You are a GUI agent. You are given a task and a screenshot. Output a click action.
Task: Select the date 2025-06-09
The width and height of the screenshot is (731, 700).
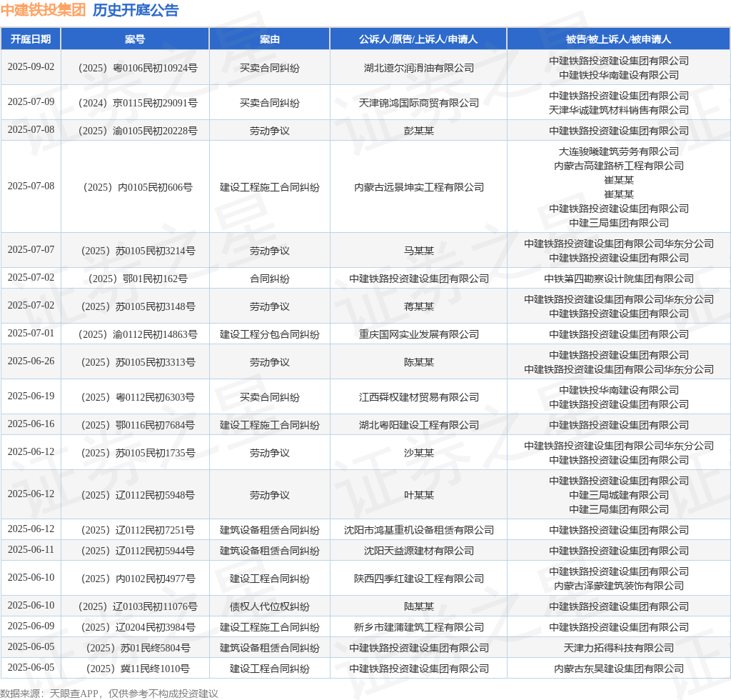pyautogui.click(x=31, y=626)
